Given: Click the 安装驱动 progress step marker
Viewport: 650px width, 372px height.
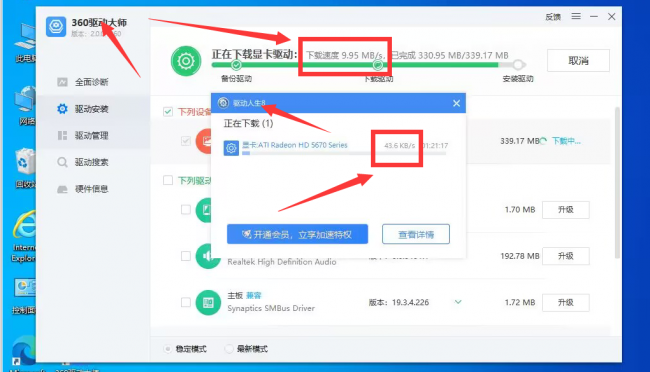Looking at the screenshot, I should (x=518, y=65).
